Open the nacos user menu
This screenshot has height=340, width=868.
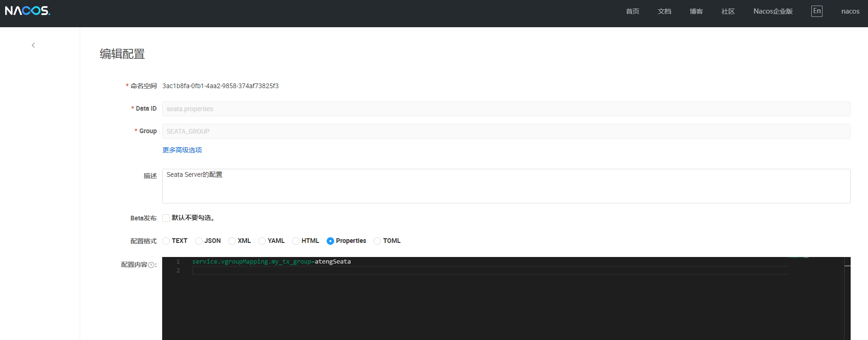coord(850,11)
